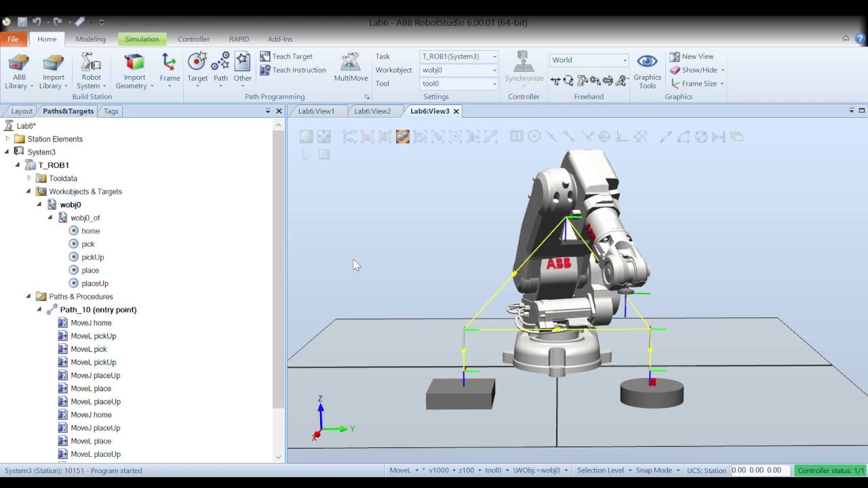Viewport: 868px width, 488px height.
Task: Click the Stop simulation icon in the view toolbar
Action: [x=324, y=155]
